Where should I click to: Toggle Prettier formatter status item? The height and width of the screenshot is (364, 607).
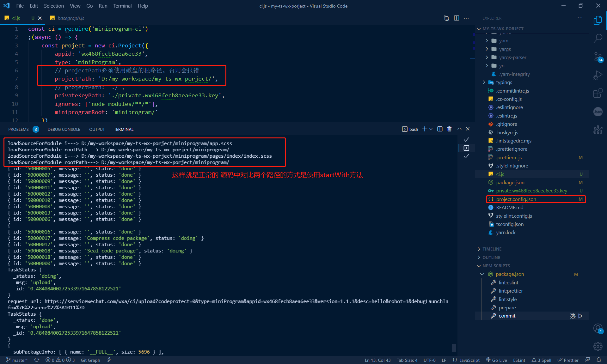[568, 360]
